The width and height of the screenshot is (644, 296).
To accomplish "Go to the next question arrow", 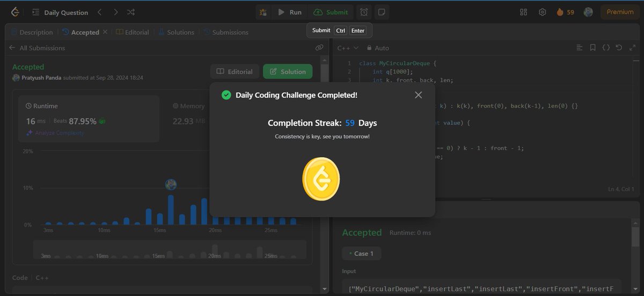I will [115, 12].
